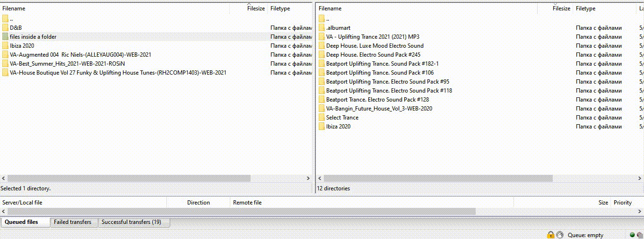The height and width of the screenshot is (239, 644).
Task: Select D&B folder name text
Action: click(x=16, y=28)
